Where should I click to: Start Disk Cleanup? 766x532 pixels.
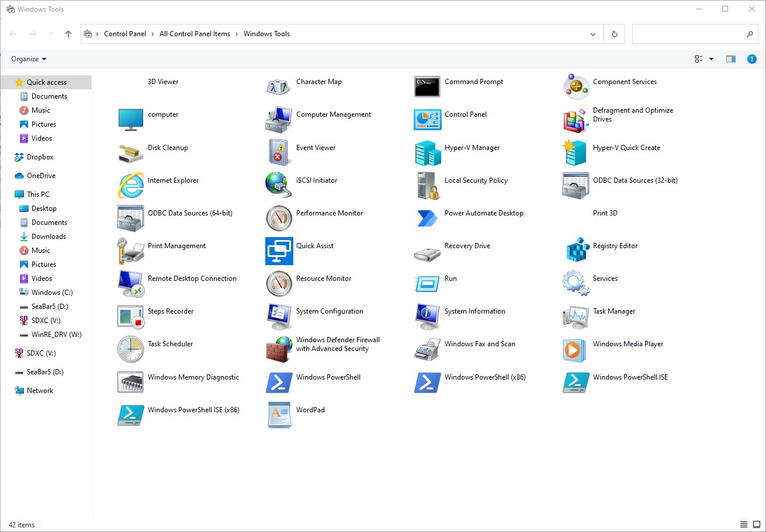tap(168, 148)
